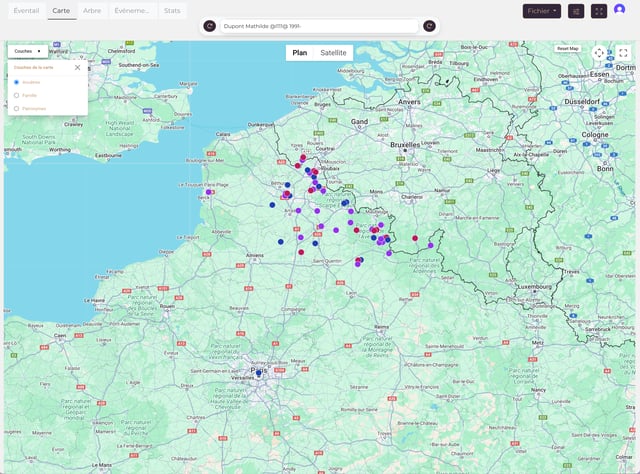Screen dimensions: 640x474
Task: Click the Rouen label on map
Action: tap(167, 306)
